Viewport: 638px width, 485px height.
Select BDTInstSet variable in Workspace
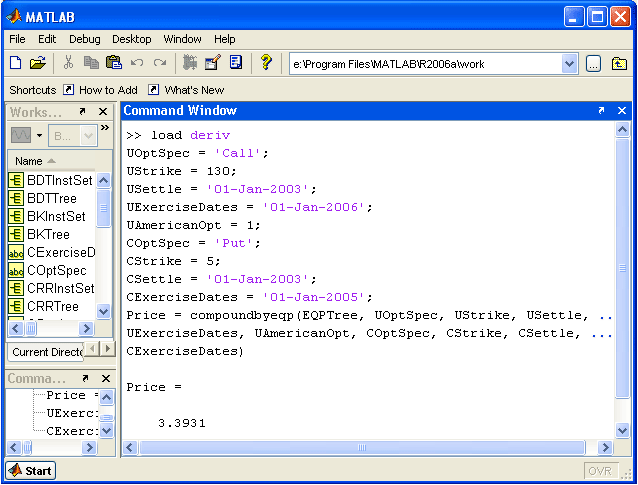(51, 180)
